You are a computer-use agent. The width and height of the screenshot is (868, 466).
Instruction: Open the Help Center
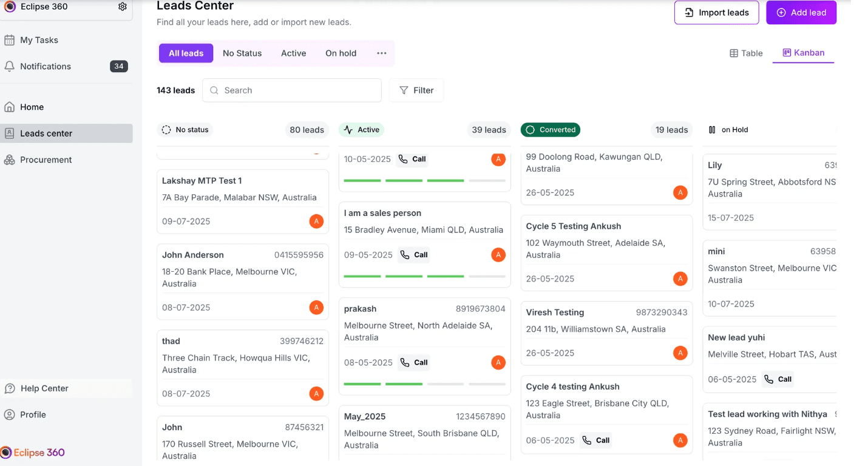pos(44,388)
